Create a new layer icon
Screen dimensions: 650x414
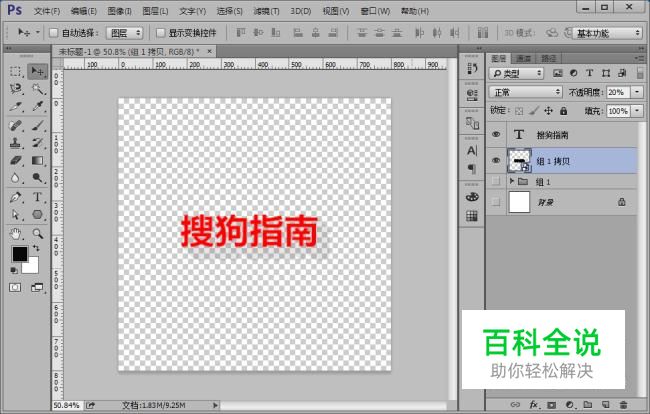click(605, 404)
